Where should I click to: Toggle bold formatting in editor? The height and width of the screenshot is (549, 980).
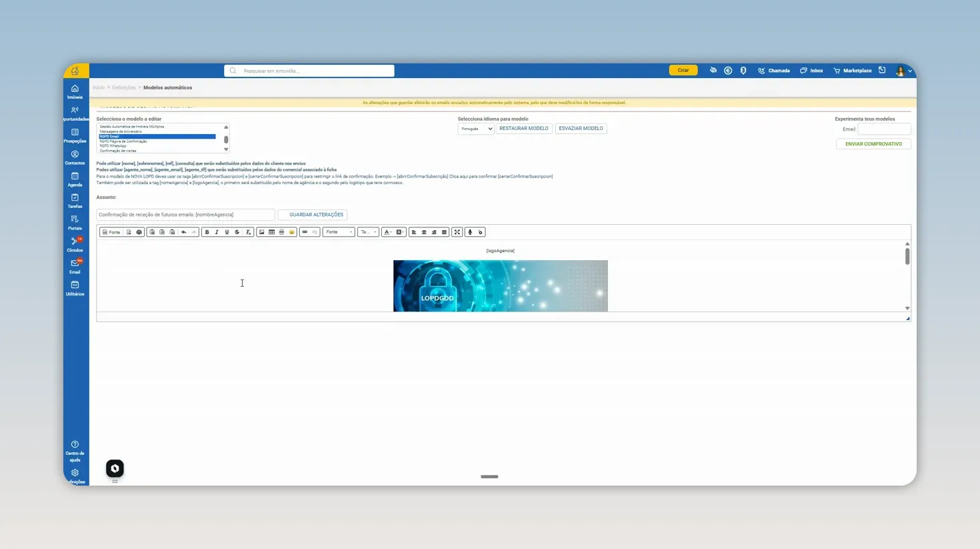tap(207, 232)
